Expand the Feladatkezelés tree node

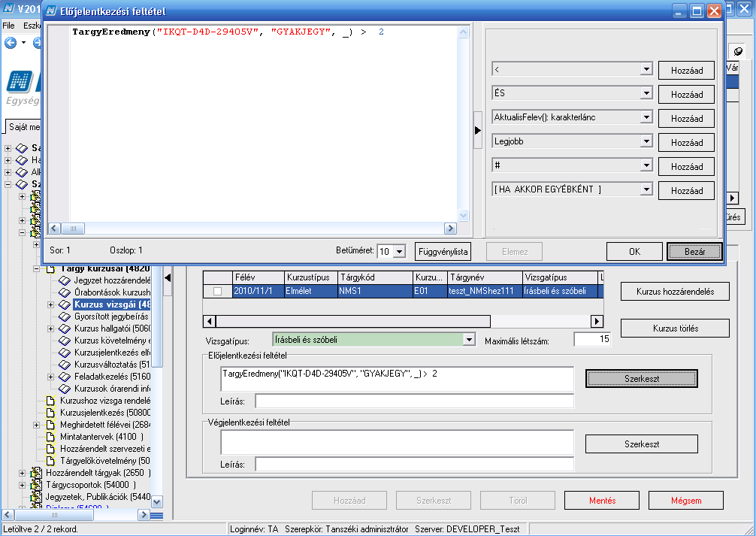tap(50, 377)
